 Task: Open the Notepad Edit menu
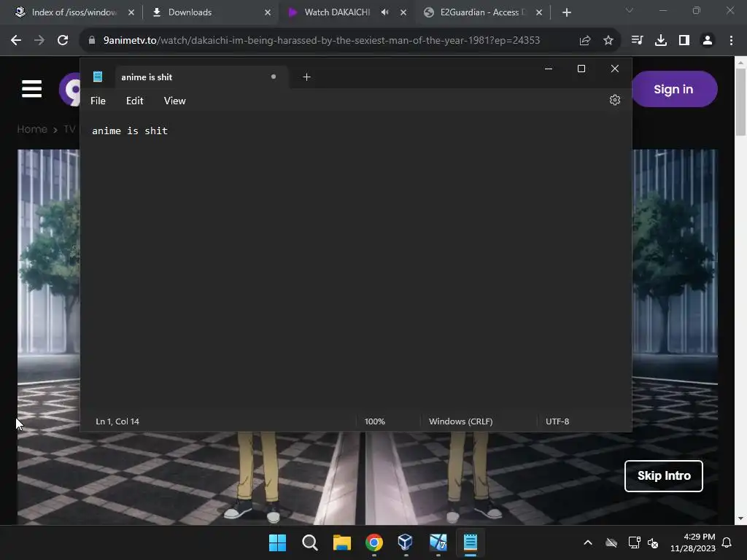click(x=134, y=101)
